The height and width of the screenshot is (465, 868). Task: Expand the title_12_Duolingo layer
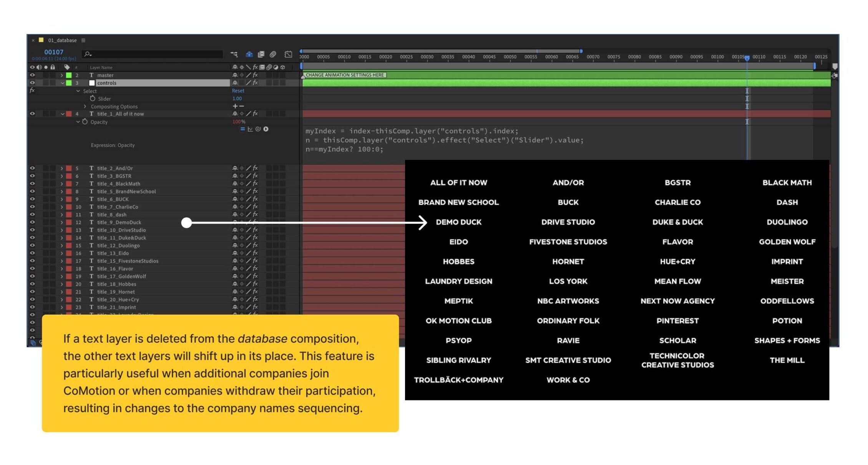61,245
